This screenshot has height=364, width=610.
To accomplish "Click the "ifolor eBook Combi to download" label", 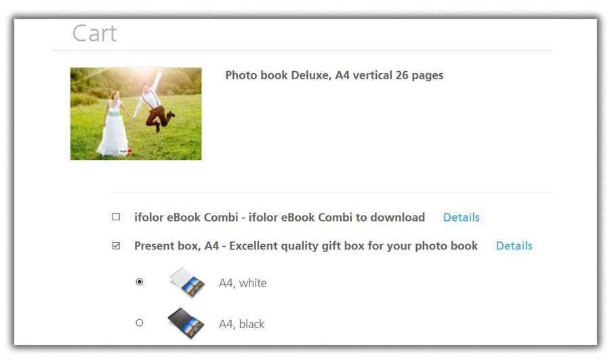I will click(336, 217).
